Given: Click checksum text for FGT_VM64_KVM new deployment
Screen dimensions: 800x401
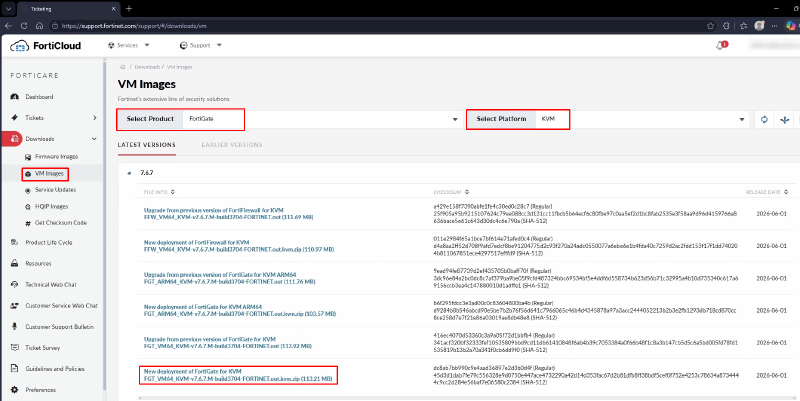Looking at the screenshot, I should pyautogui.click(x=585, y=375).
